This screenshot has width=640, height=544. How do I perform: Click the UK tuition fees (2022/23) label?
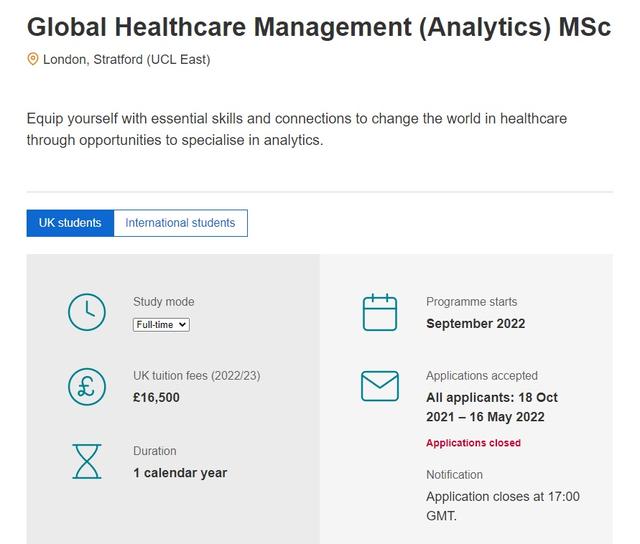[197, 376]
